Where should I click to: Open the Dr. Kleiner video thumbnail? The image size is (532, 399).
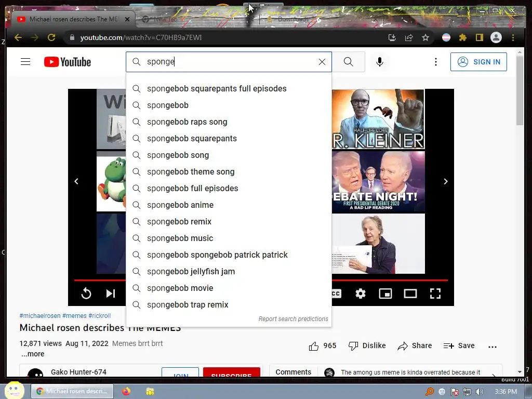[x=378, y=119]
